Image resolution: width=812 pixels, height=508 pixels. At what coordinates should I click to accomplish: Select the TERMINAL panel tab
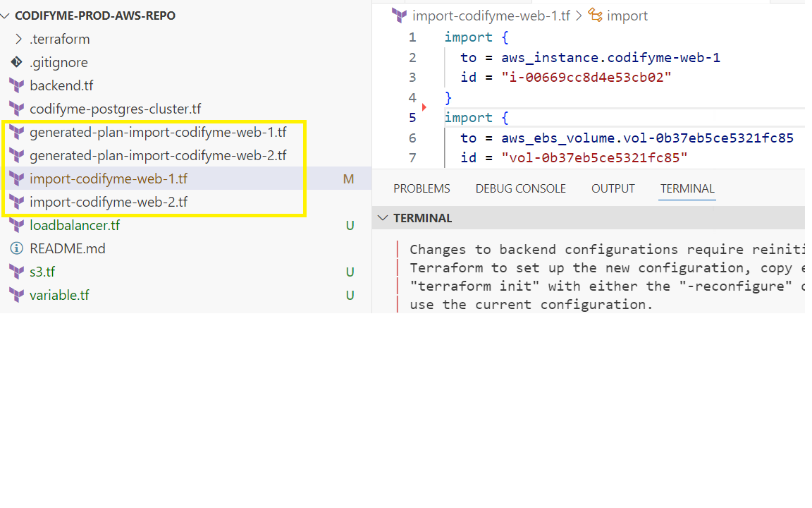pos(687,188)
